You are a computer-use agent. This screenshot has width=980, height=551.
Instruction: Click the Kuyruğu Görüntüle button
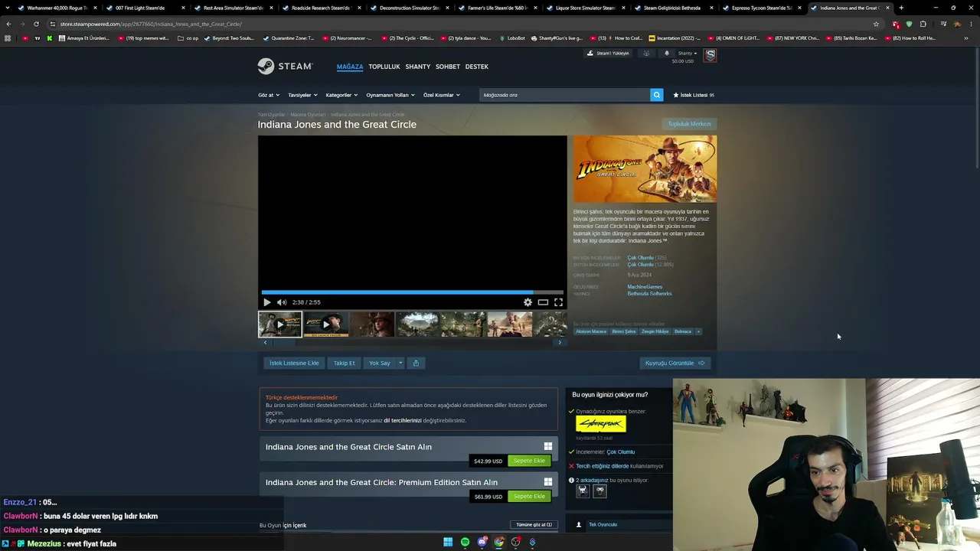click(x=675, y=363)
